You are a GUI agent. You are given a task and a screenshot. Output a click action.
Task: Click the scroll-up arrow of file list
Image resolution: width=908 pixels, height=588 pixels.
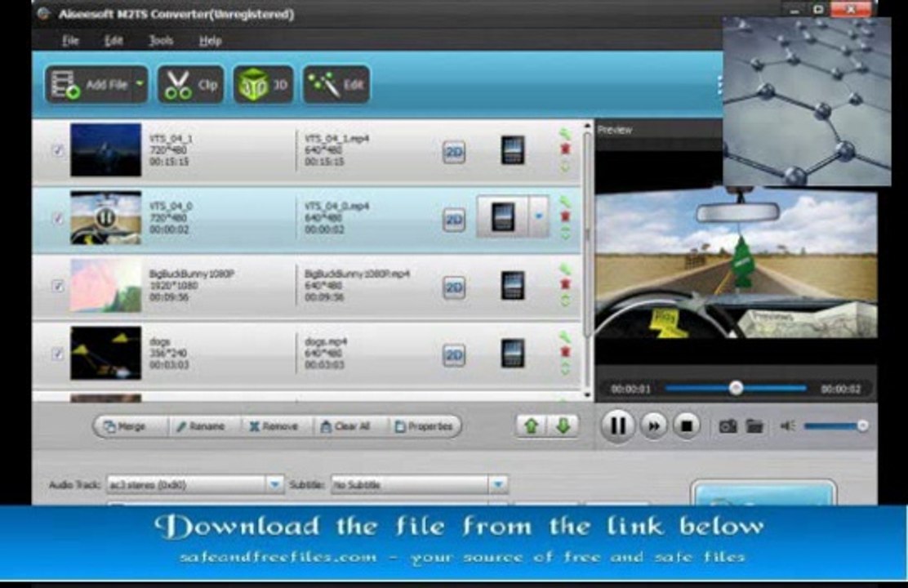tap(587, 125)
